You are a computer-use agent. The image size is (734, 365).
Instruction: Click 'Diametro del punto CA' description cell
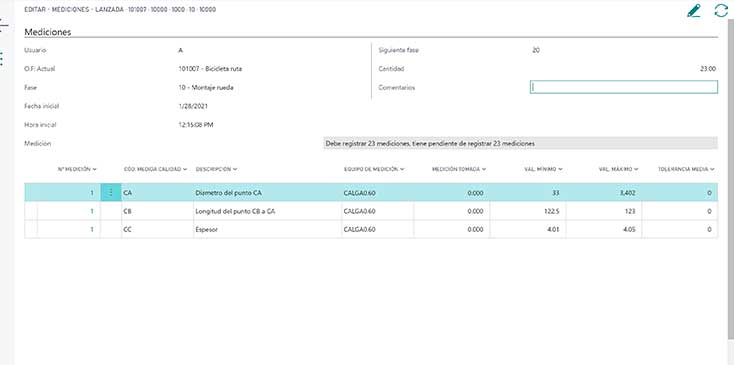click(x=267, y=192)
